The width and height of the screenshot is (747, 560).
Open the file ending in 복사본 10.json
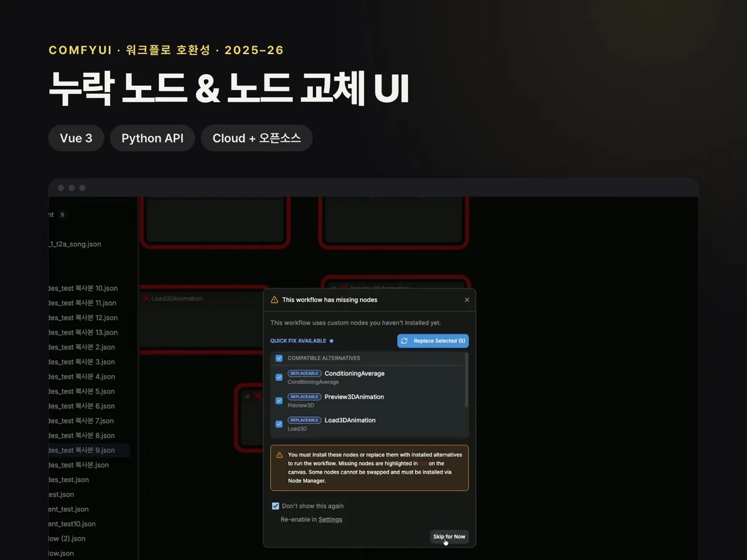click(83, 288)
